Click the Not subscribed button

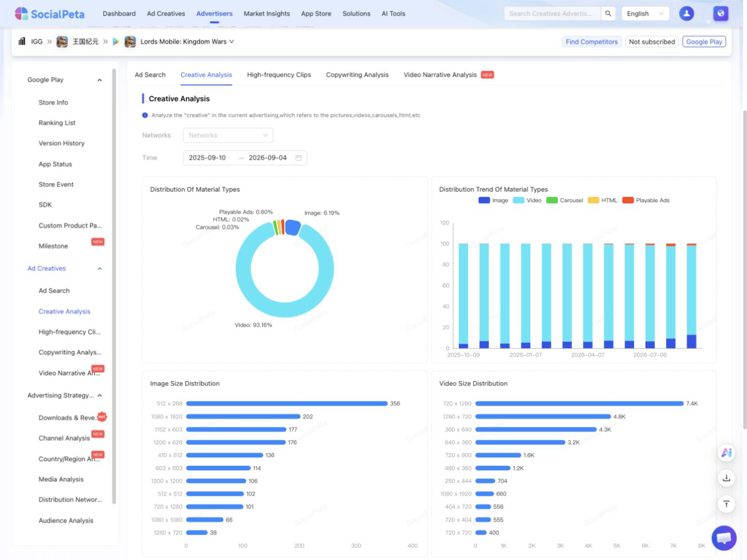pos(652,42)
